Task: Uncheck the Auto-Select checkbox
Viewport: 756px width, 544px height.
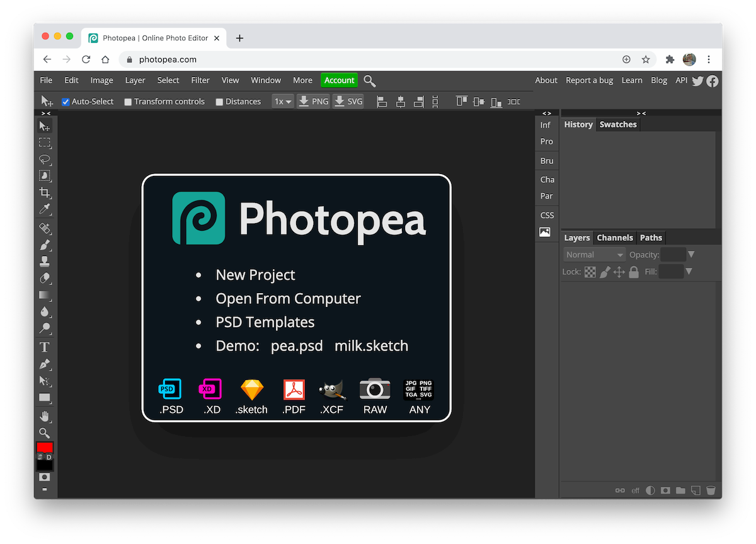Action: (x=66, y=101)
